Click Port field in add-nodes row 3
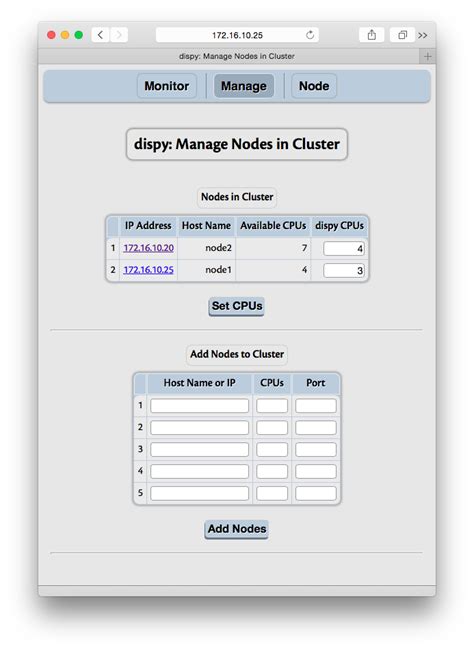 [315, 450]
